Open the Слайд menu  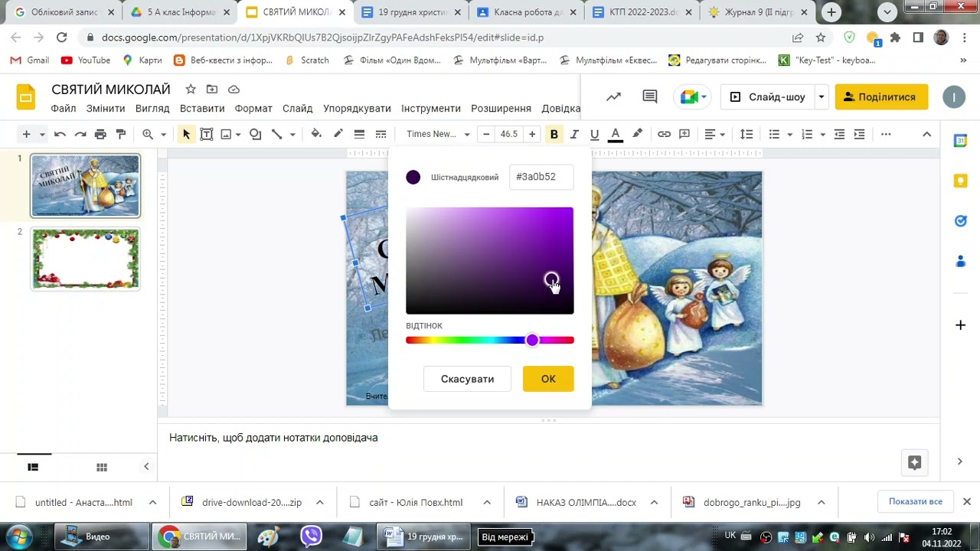(x=298, y=109)
